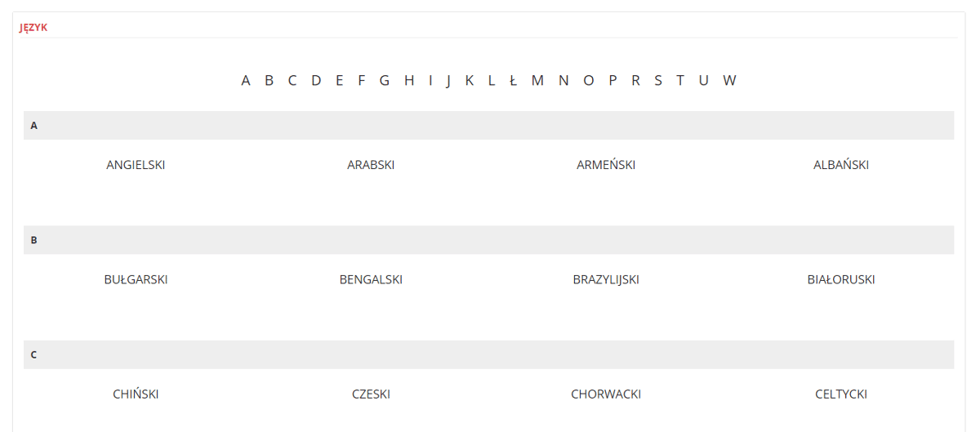Open the ANGIELSKI language link
Screen dimensions: 980x432
point(136,165)
